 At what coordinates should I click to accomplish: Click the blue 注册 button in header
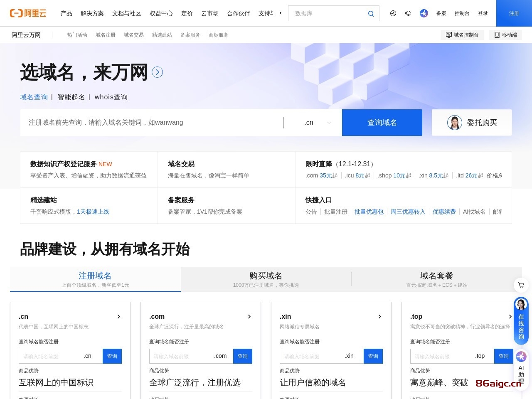[x=514, y=13]
